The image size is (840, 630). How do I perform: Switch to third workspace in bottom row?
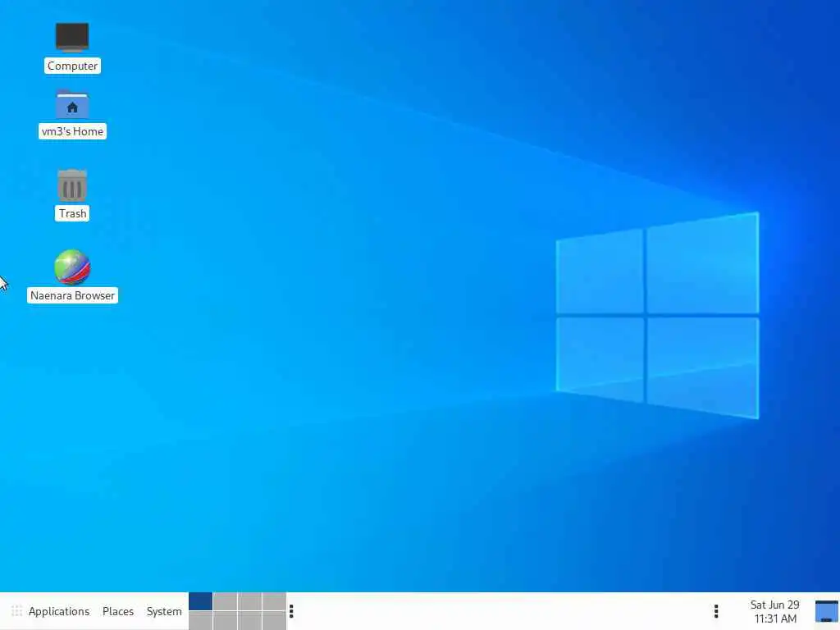tap(249, 620)
